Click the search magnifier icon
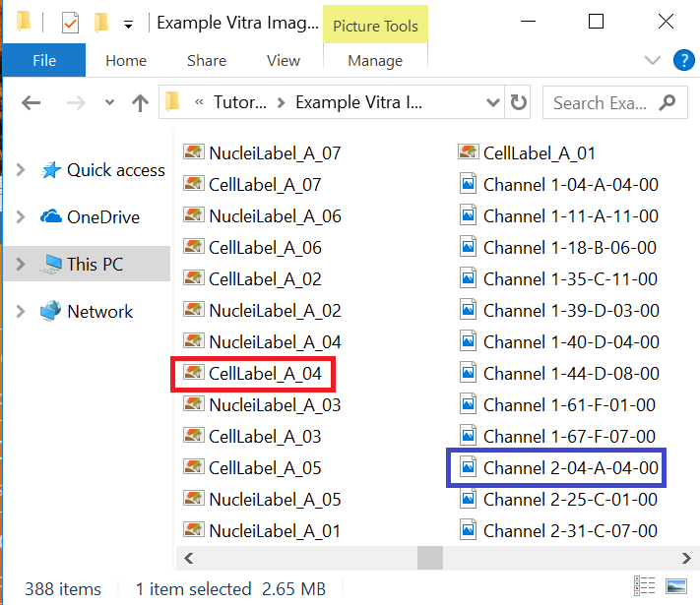 tap(668, 102)
